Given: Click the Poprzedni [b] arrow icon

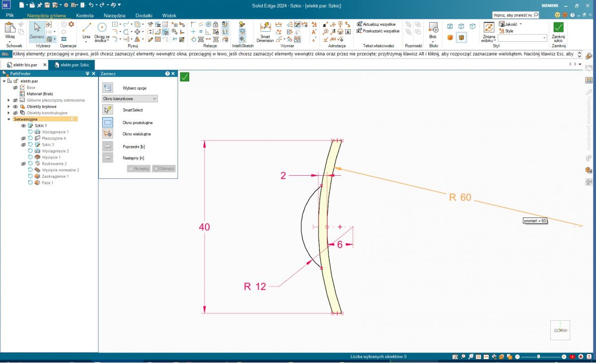Looking at the screenshot, I should click(108, 146).
